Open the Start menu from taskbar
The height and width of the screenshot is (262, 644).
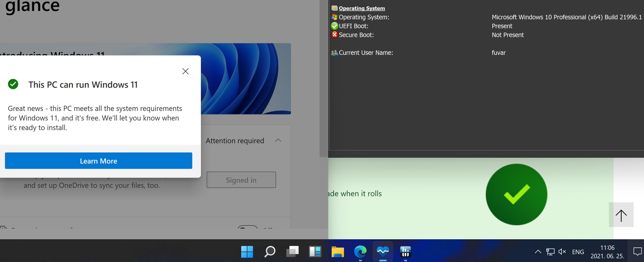tap(247, 251)
